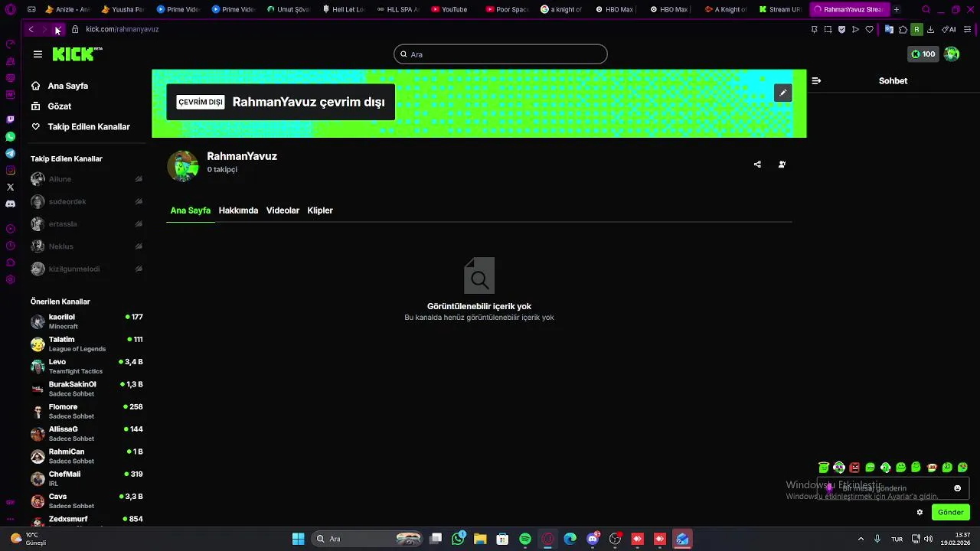Focus the chat message input field
This screenshot has height=551, width=980.
point(893,488)
